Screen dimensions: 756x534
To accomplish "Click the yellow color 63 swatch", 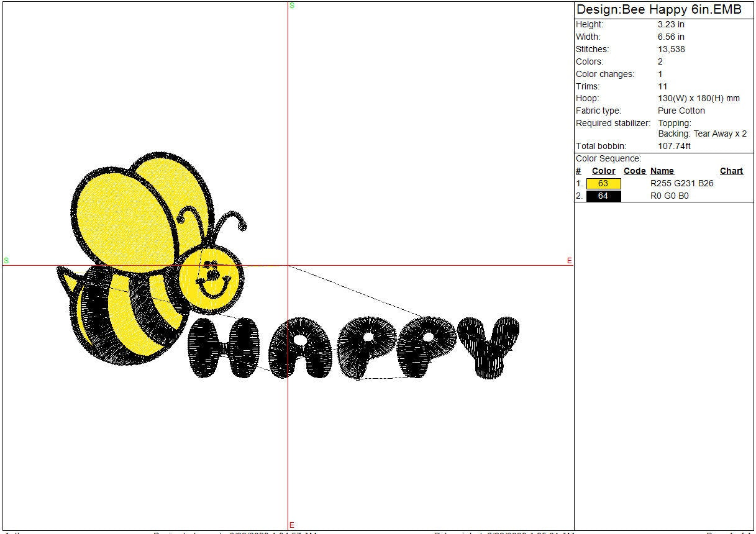I will [603, 184].
